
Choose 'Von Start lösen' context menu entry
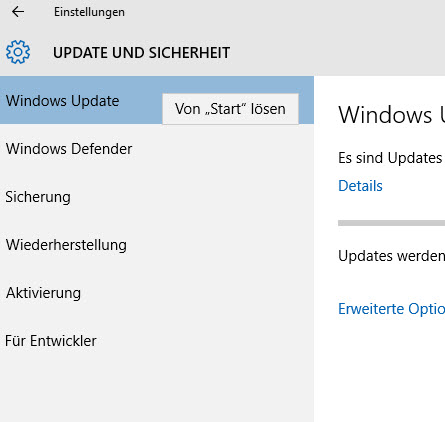[x=230, y=109]
